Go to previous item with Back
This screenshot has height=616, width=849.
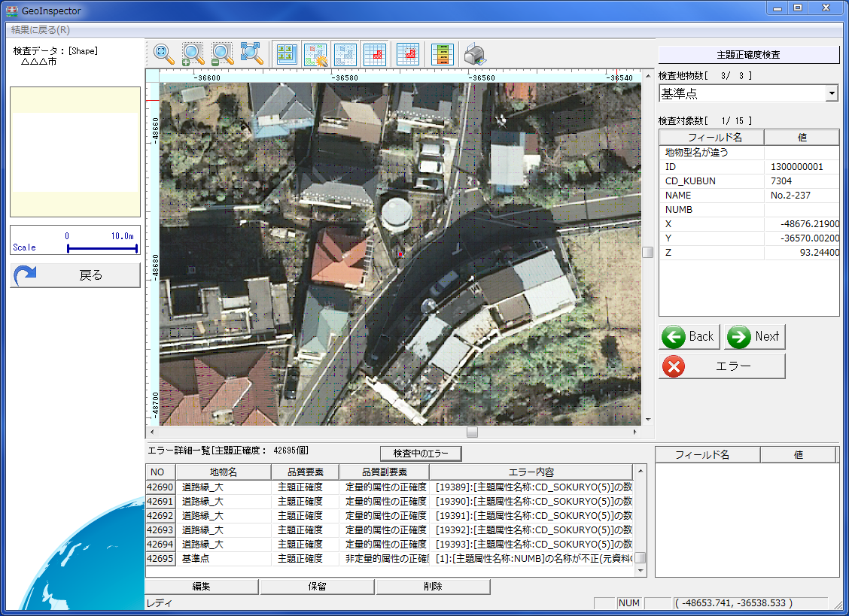pos(689,337)
